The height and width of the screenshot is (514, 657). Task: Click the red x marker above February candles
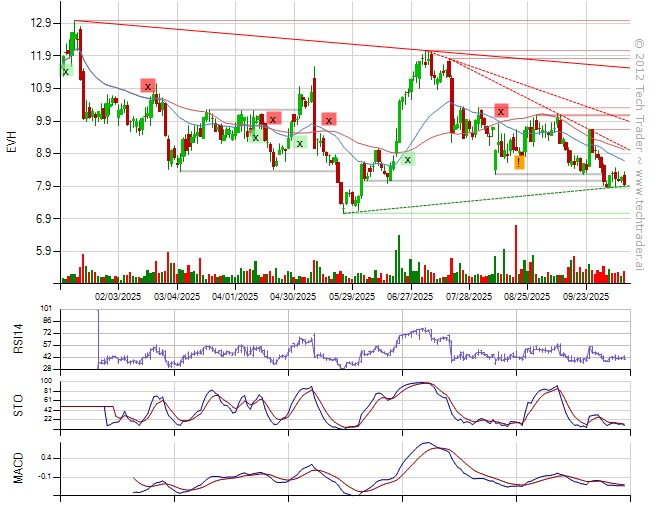[x=148, y=86]
